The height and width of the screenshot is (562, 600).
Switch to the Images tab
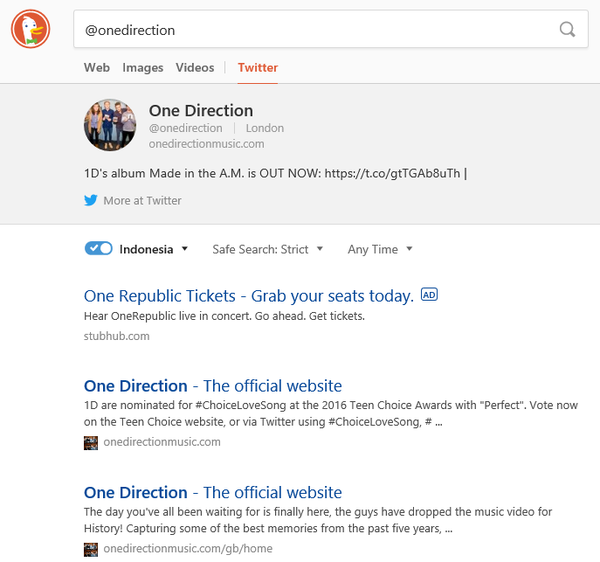click(143, 68)
